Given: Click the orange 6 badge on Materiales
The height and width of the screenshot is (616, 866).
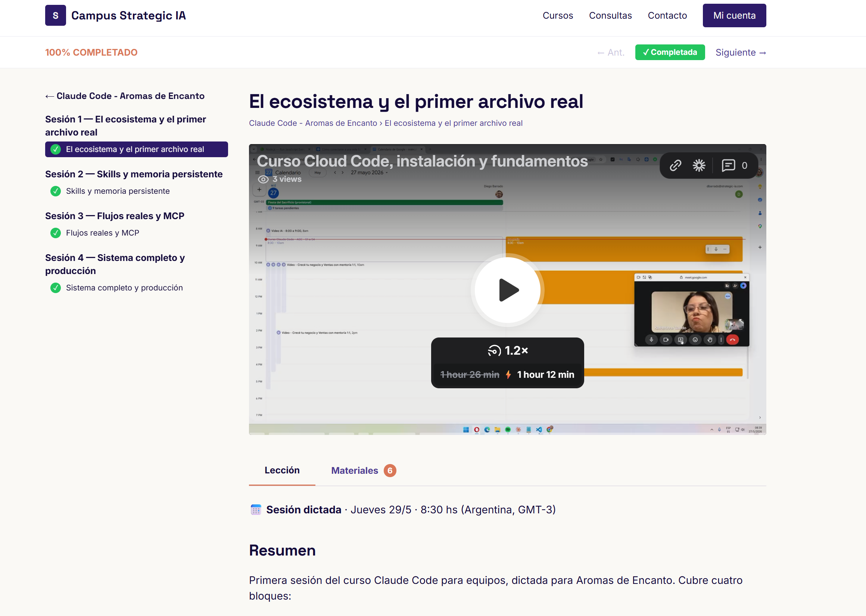Looking at the screenshot, I should tap(390, 470).
